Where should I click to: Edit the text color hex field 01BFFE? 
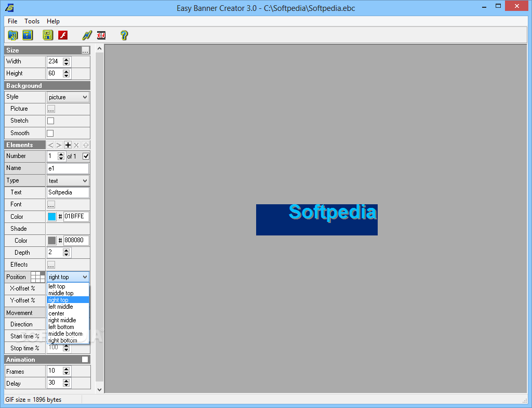(76, 217)
